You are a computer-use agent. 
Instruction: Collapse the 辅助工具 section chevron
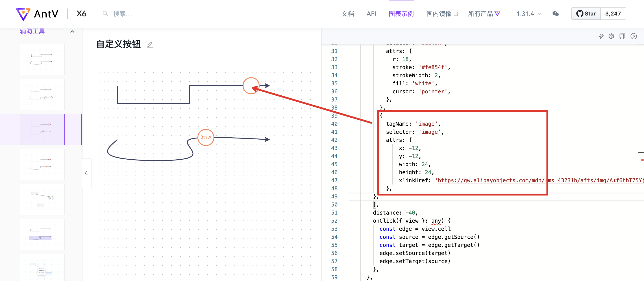[72, 31]
